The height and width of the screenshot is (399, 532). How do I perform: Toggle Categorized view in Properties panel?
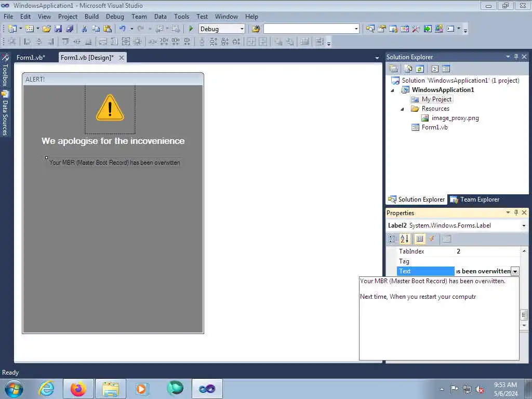coord(393,239)
